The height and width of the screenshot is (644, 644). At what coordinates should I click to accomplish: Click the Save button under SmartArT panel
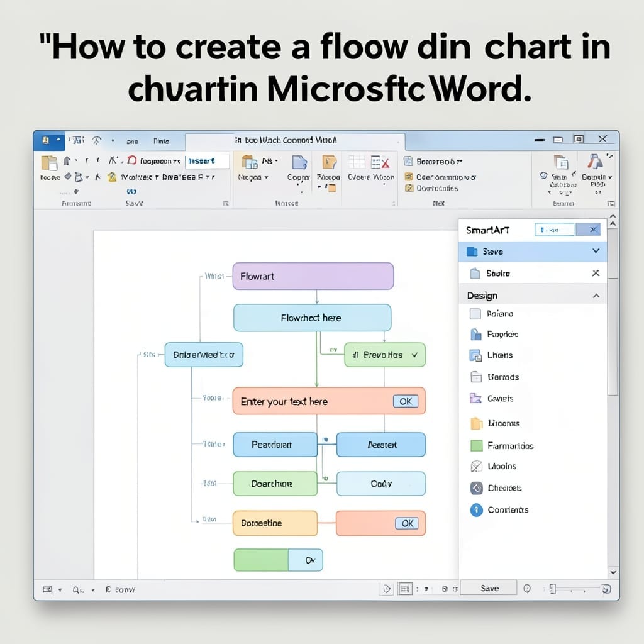489,588
